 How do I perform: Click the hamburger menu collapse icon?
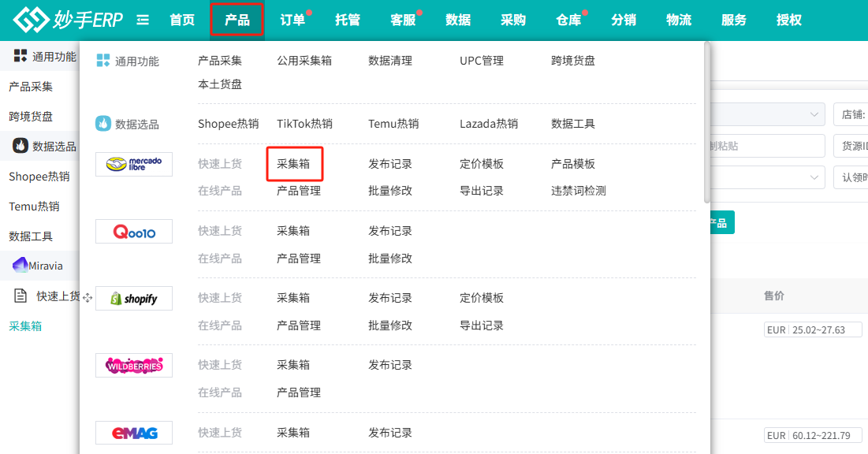coord(143,20)
